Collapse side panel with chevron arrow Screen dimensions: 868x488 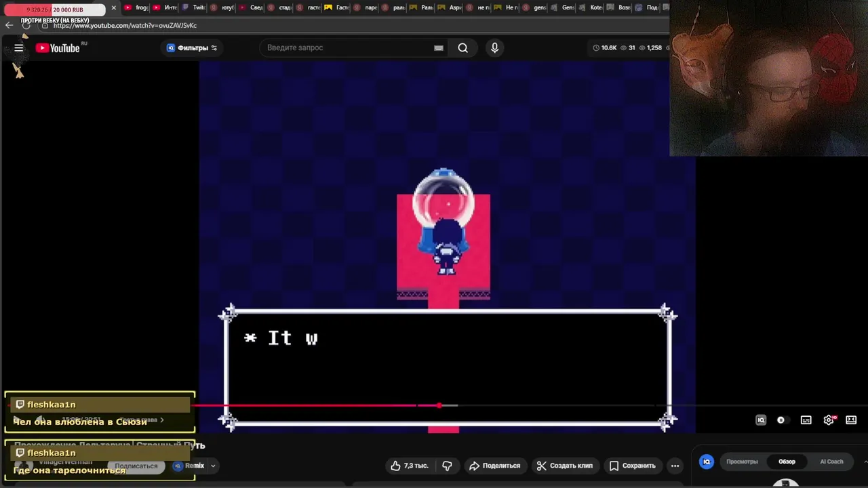(865, 462)
